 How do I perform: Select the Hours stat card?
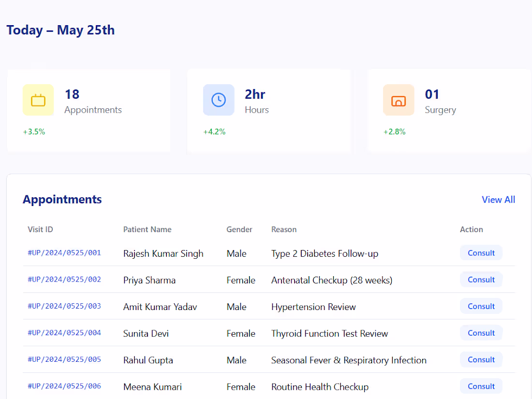click(269, 110)
